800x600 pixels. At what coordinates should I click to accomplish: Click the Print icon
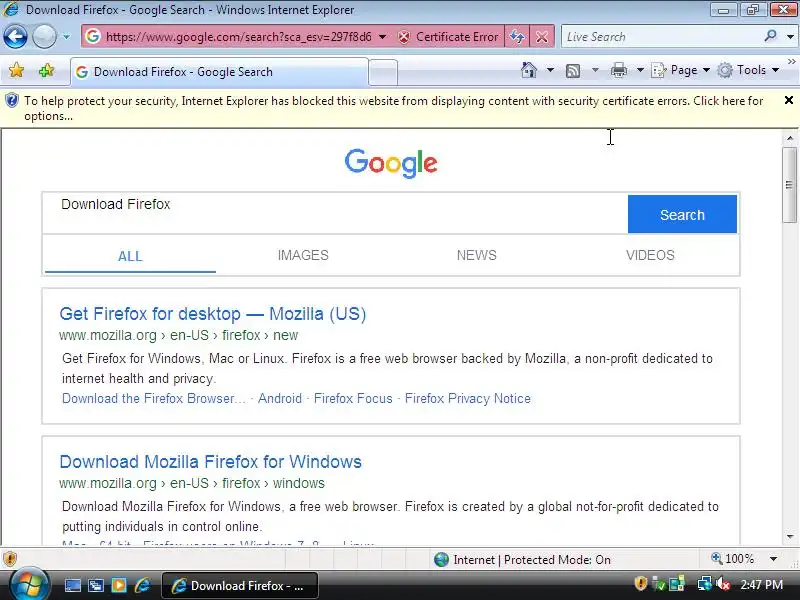pyautogui.click(x=619, y=70)
